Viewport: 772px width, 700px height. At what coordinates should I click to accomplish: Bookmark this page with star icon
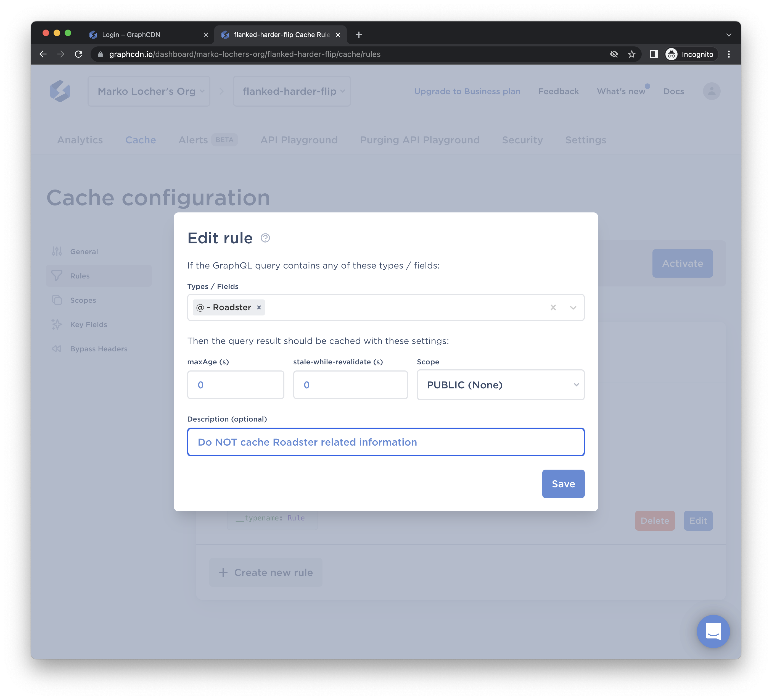click(631, 54)
